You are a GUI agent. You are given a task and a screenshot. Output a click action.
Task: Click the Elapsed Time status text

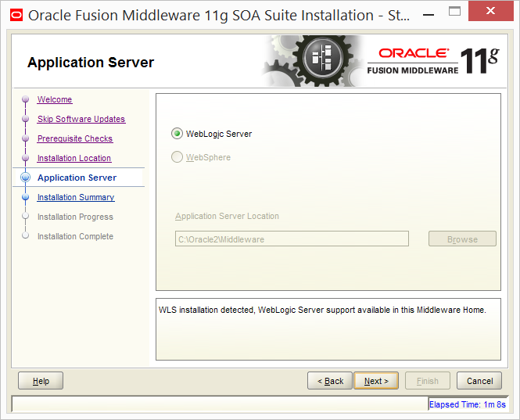[468, 404]
